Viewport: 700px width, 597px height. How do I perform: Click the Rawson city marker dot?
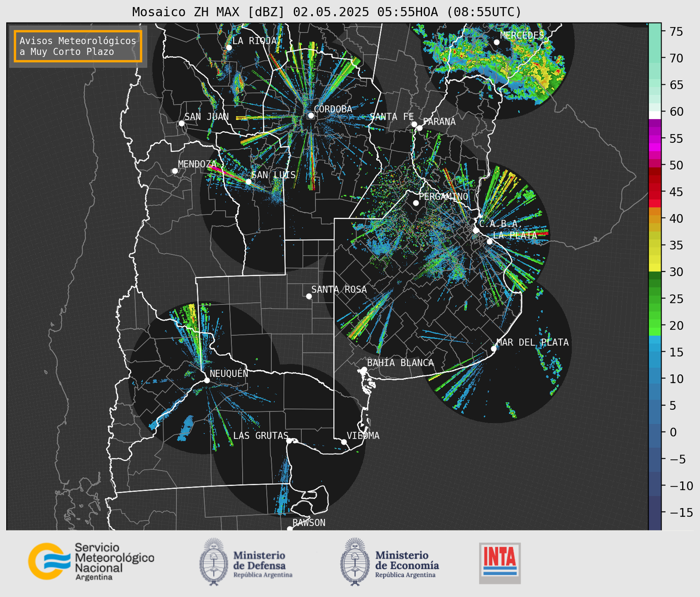[x=290, y=528]
